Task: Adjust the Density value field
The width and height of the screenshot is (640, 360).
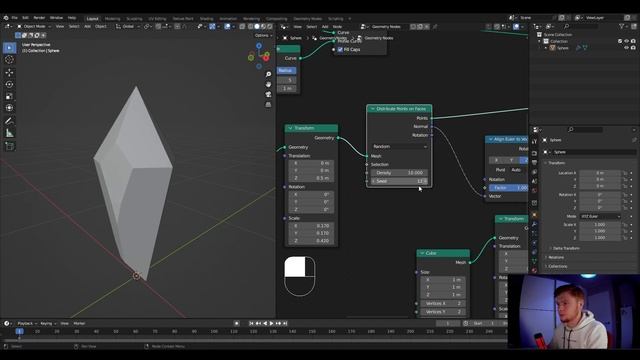Action: click(x=399, y=173)
